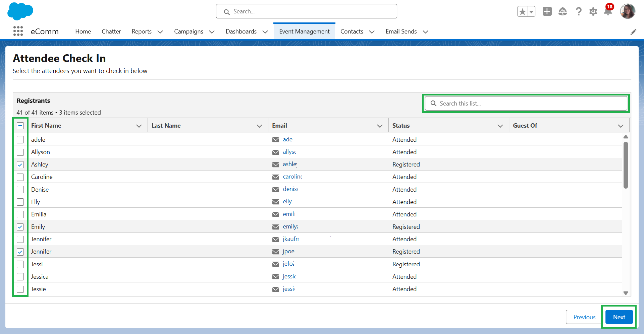The image size is (644, 334).
Task: Expand the Status column dropdown
Action: [x=500, y=126]
